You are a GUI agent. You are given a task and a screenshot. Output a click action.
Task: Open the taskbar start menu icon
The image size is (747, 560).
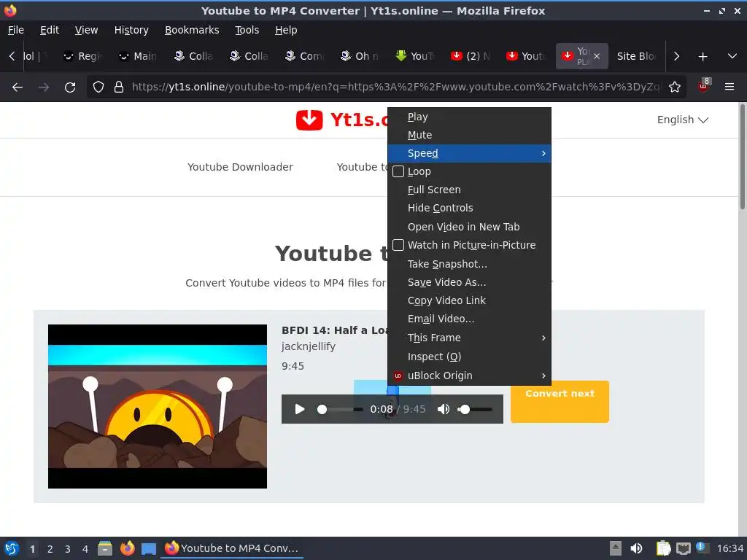coord(12,548)
